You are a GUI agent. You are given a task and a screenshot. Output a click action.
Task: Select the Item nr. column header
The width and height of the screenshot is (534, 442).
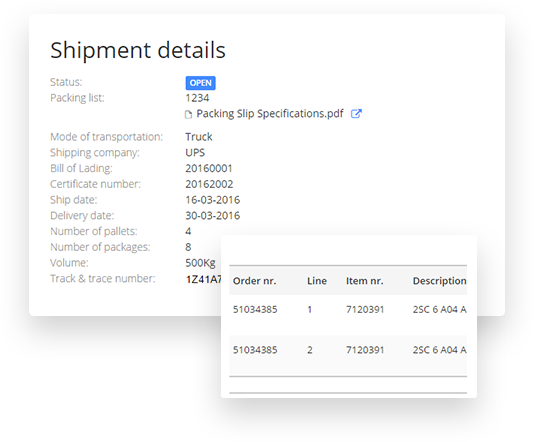pos(365,281)
